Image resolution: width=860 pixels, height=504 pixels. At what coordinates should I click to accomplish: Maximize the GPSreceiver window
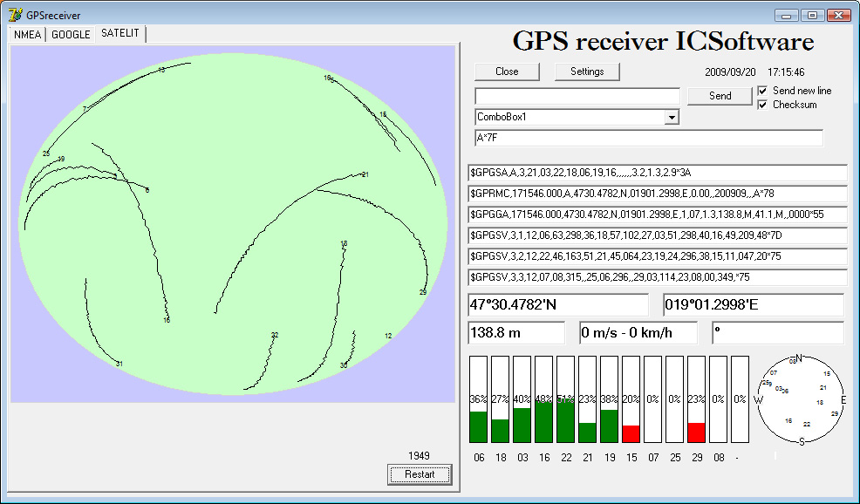click(812, 16)
